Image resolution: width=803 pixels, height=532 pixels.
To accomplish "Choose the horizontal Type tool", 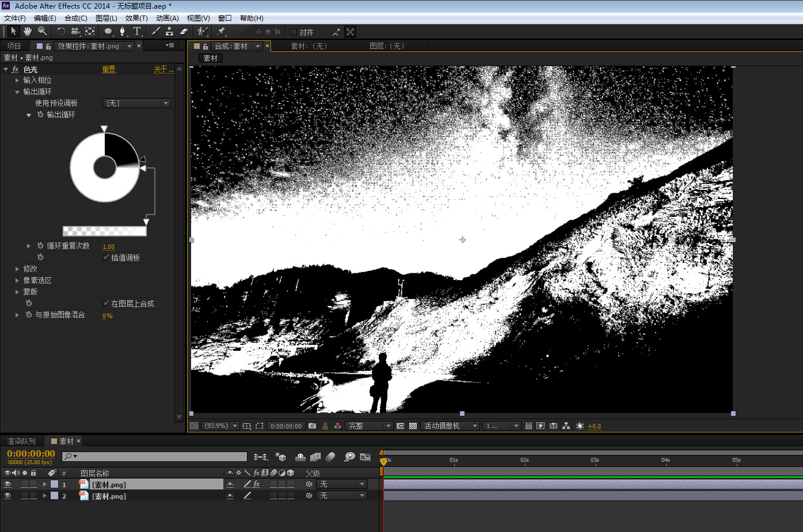I will 137,32.
